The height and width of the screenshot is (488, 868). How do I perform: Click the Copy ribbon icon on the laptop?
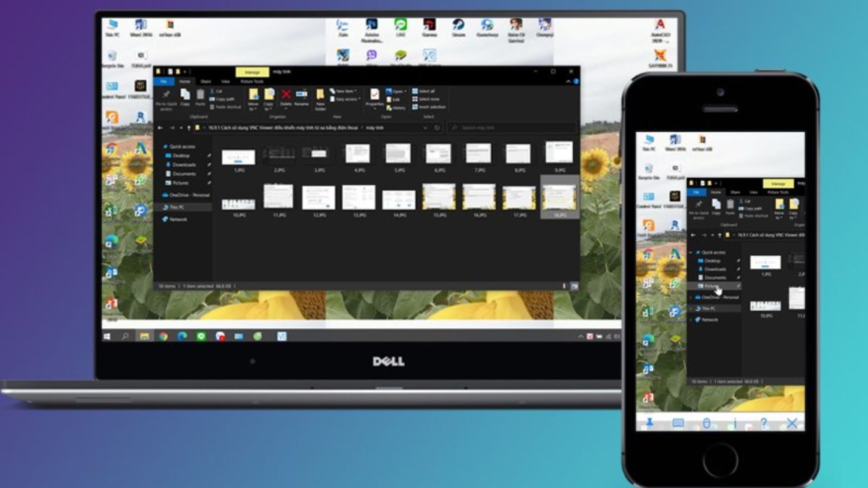pyautogui.click(x=184, y=97)
